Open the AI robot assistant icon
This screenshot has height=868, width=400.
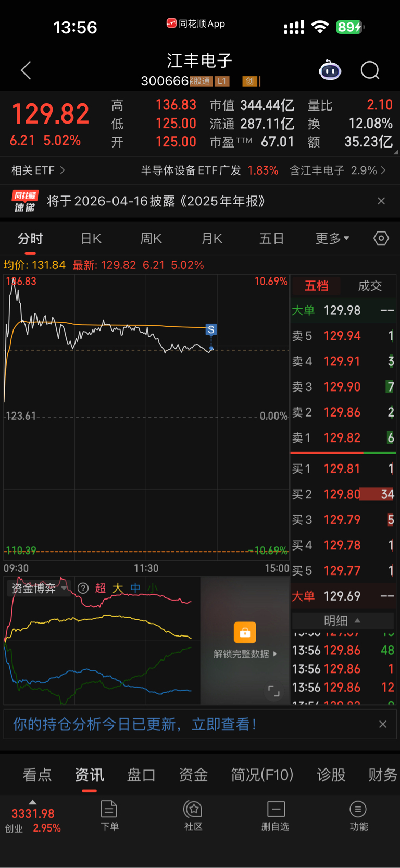click(x=330, y=70)
